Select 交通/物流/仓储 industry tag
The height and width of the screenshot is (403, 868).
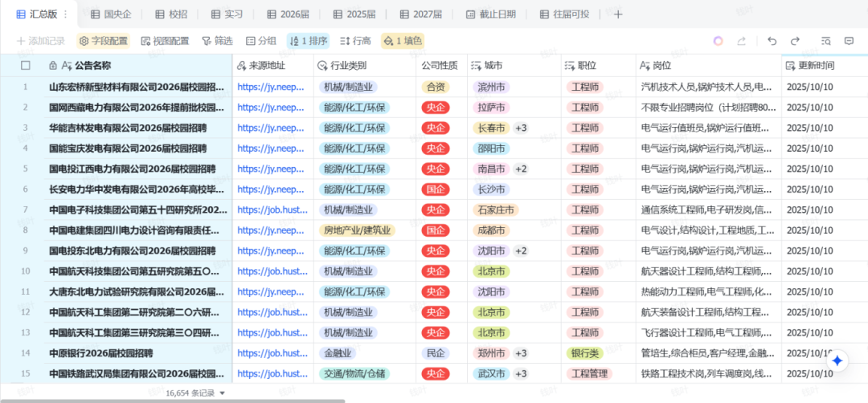pyautogui.click(x=354, y=374)
